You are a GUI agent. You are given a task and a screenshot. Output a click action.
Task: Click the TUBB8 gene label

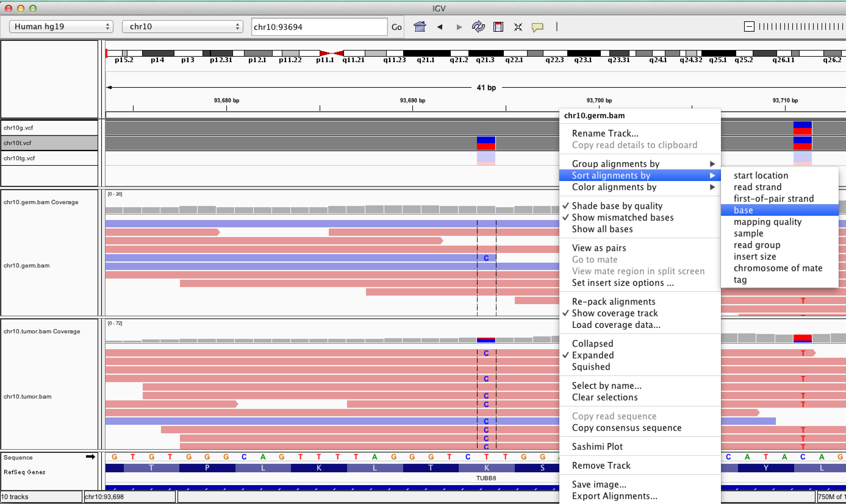point(486,478)
